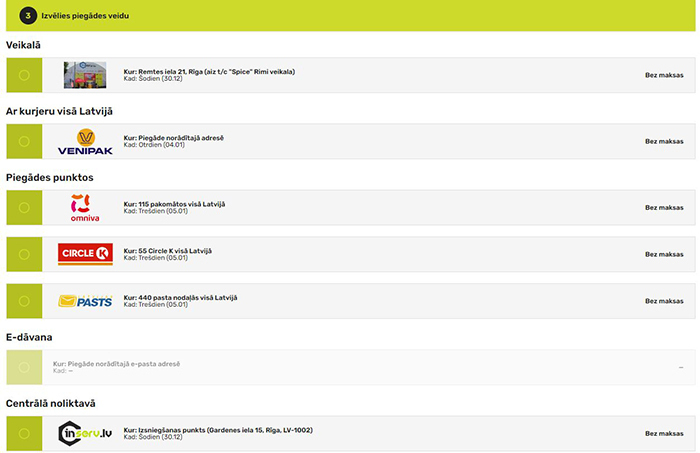Open the Remtes iela store photo thumbnail
Image resolution: width=700 pixels, height=453 pixels.
click(x=85, y=75)
